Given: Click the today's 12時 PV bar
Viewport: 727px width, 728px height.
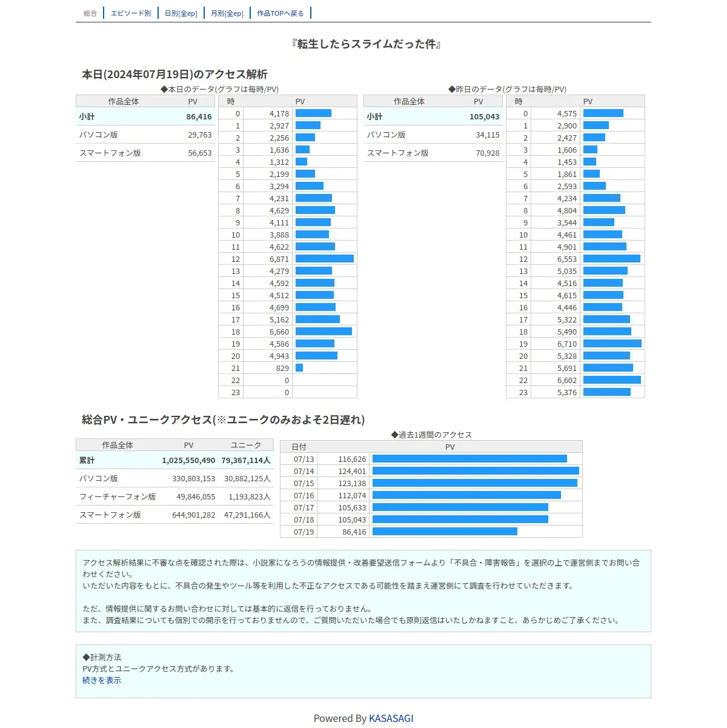Looking at the screenshot, I should [x=325, y=259].
